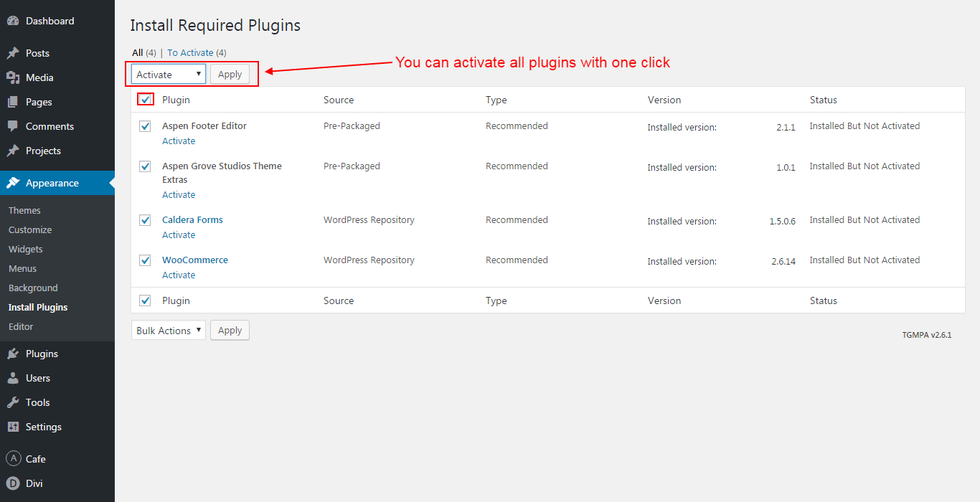Click the Comments speech bubble icon
The image size is (980, 502).
(x=13, y=126)
